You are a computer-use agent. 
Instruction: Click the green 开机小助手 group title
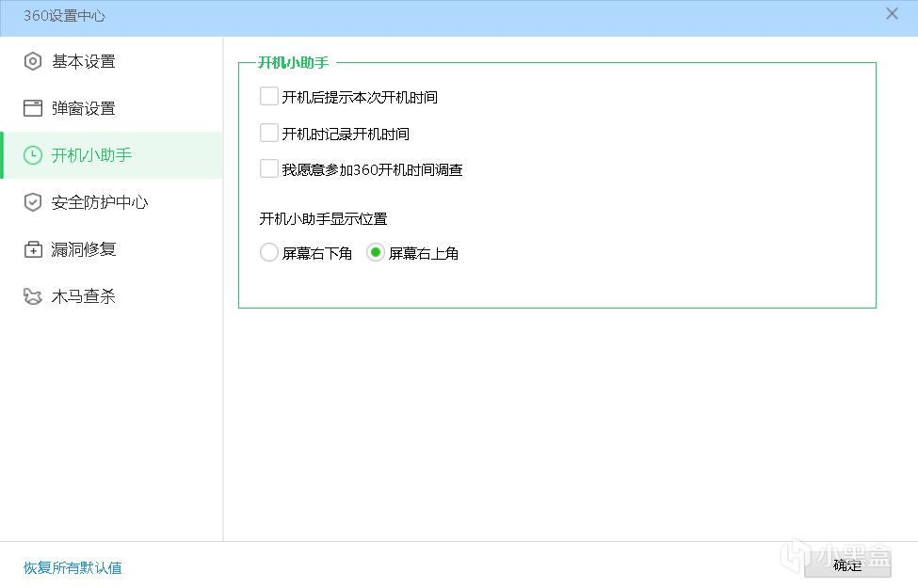(294, 63)
